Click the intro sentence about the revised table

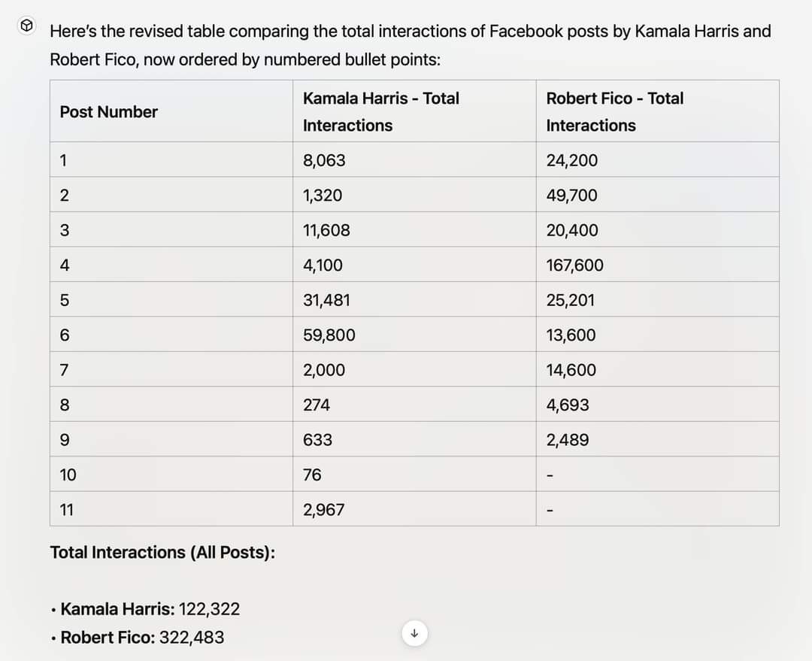click(410, 45)
